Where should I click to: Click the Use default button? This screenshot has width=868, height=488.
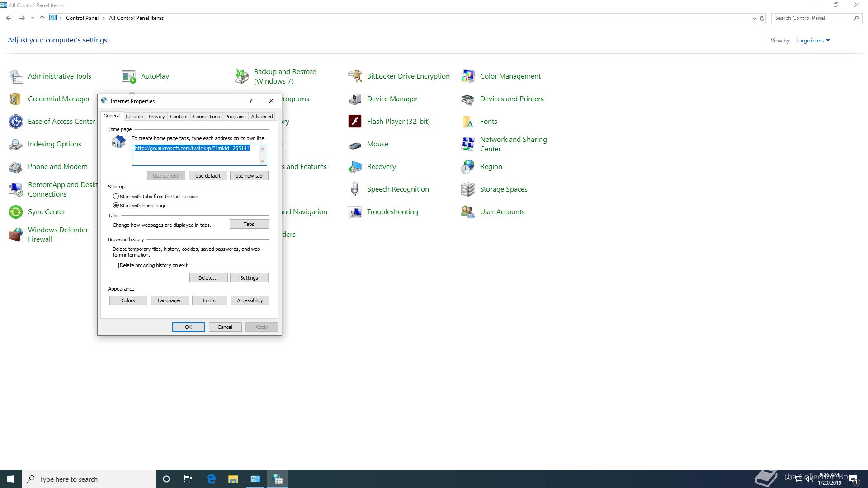[x=208, y=176]
